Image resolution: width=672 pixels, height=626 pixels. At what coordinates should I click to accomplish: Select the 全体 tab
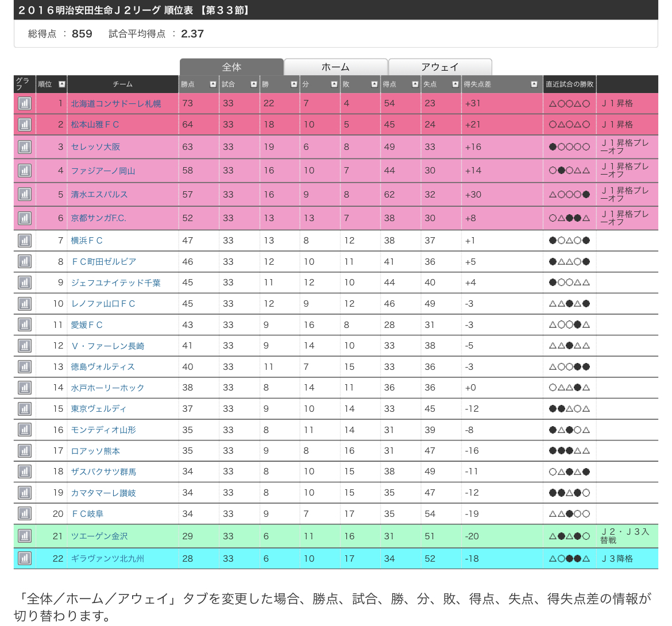coord(231,67)
